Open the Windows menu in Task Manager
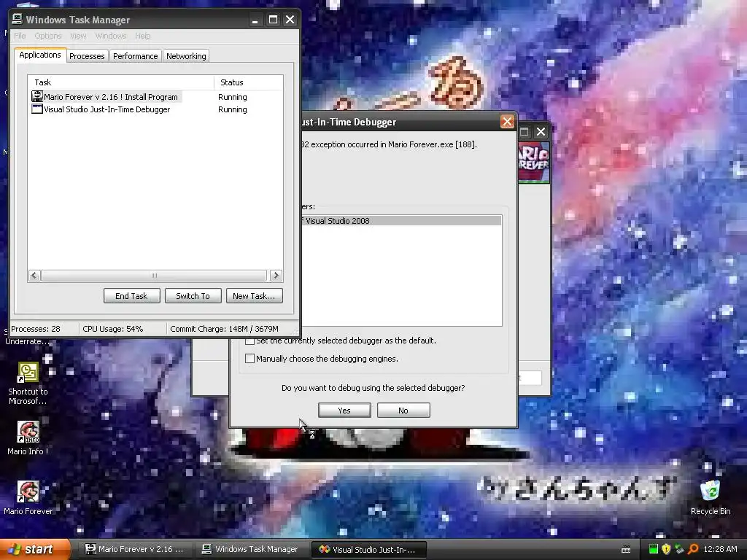This screenshot has width=747, height=560. point(111,36)
